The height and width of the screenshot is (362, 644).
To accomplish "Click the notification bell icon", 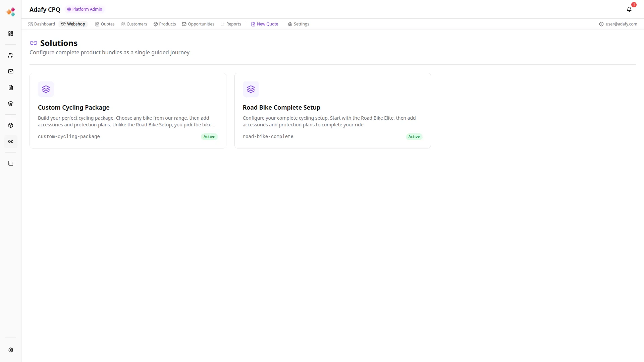I will pyautogui.click(x=629, y=9).
